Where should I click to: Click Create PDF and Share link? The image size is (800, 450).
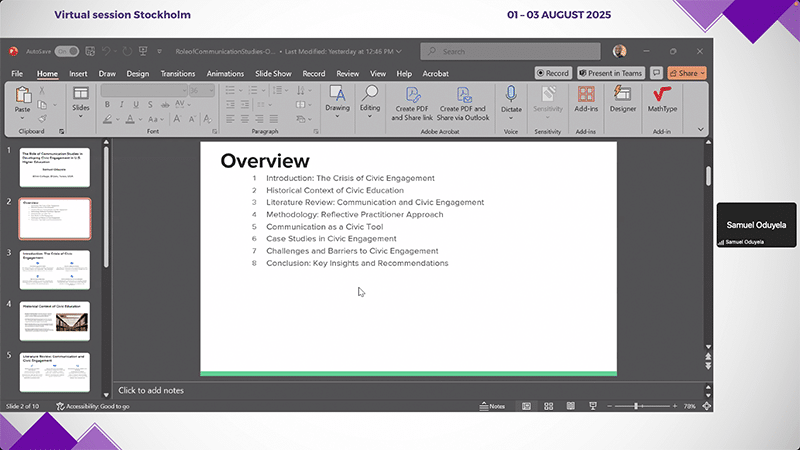coord(412,98)
